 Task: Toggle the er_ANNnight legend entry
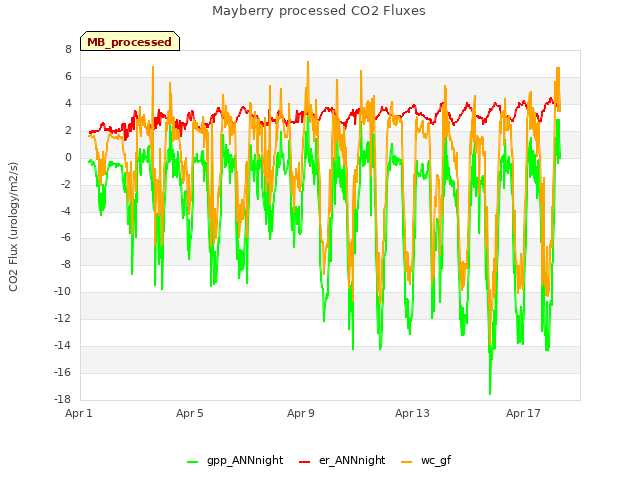coord(342,461)
